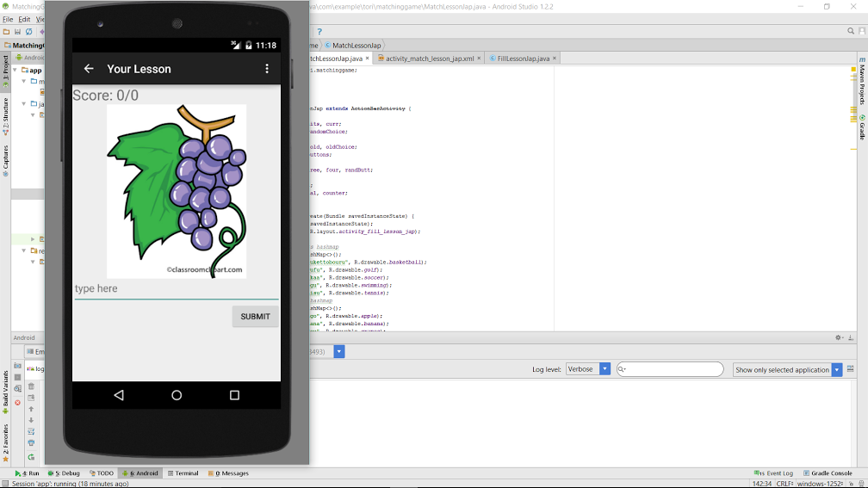Toggle the soft wraps icon in logcat
Viewport: 868px width, 488px height.
point(31,431)
